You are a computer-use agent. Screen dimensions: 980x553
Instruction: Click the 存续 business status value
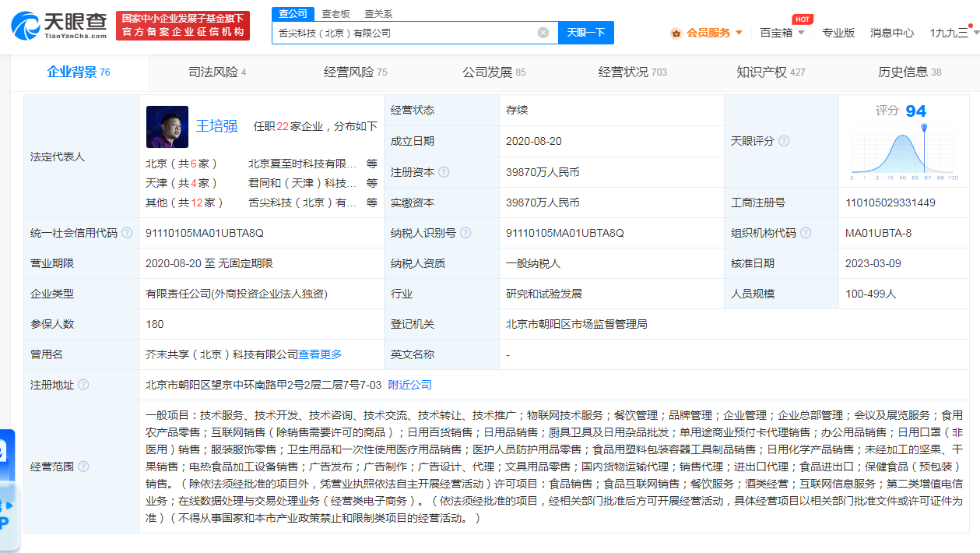pos(517,110)
